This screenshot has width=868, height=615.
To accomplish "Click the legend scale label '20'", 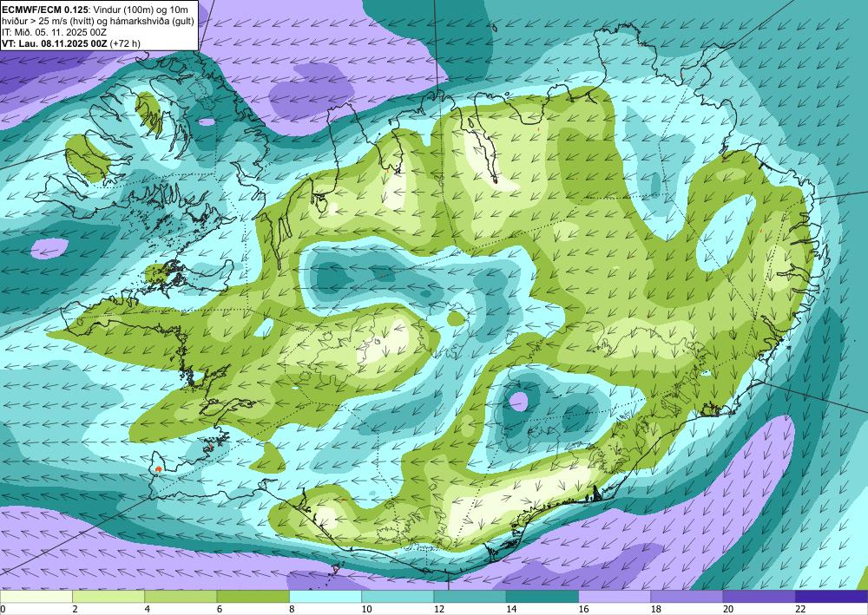I will 728,610.
